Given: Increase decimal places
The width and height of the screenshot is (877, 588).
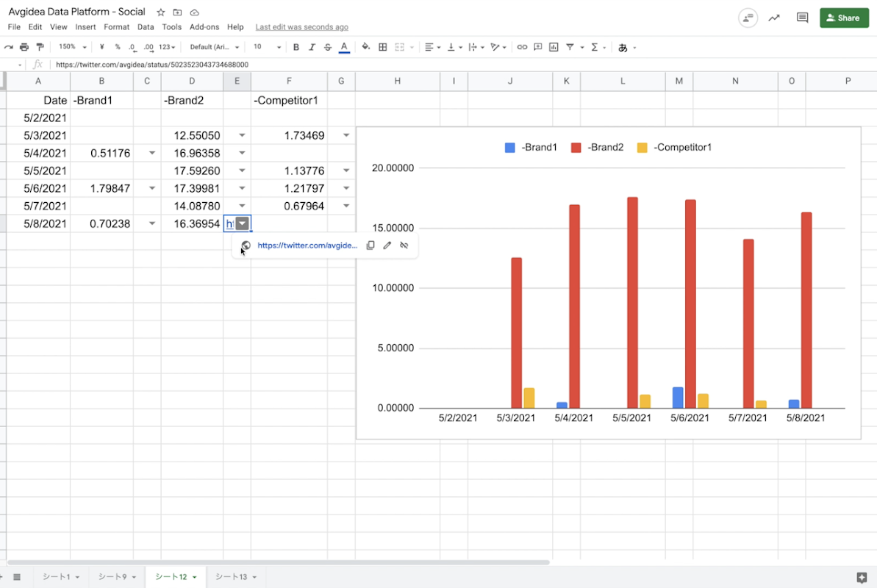Looking at the screenshot, I should click(x=148, y=47).
